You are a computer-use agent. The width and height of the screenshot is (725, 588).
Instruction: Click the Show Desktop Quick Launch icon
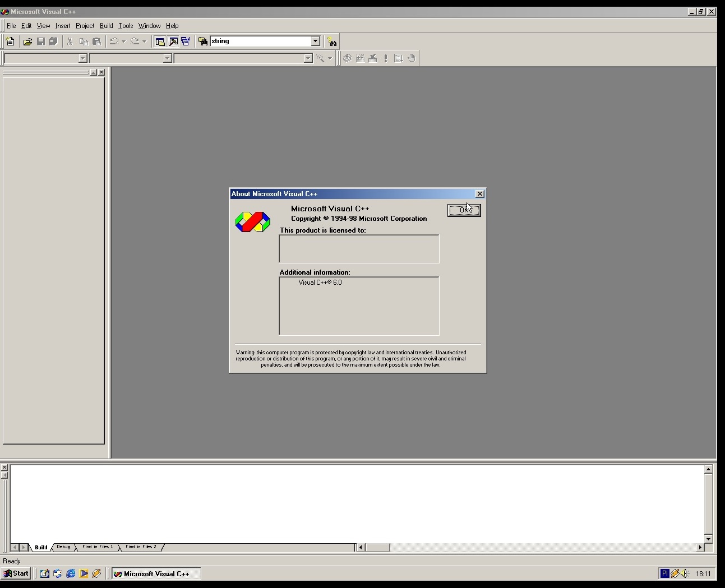pos(44,573)
